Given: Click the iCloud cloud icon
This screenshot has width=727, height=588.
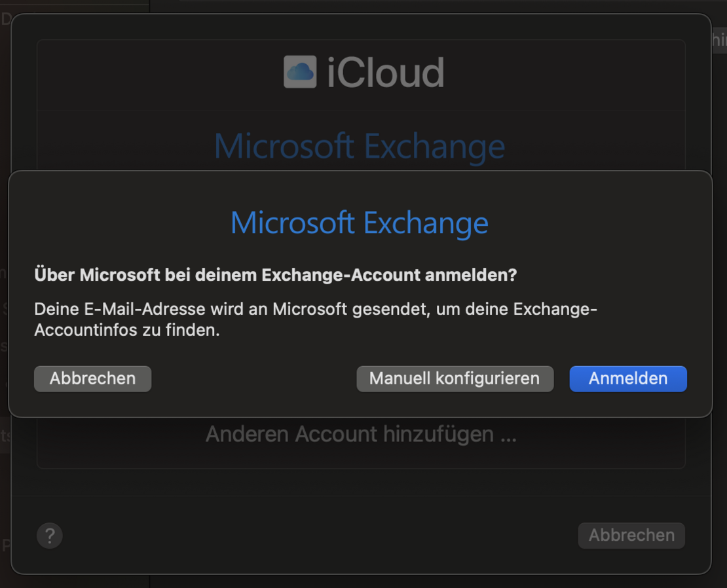Looking at the screenshot, I should (x=300, y=72).
